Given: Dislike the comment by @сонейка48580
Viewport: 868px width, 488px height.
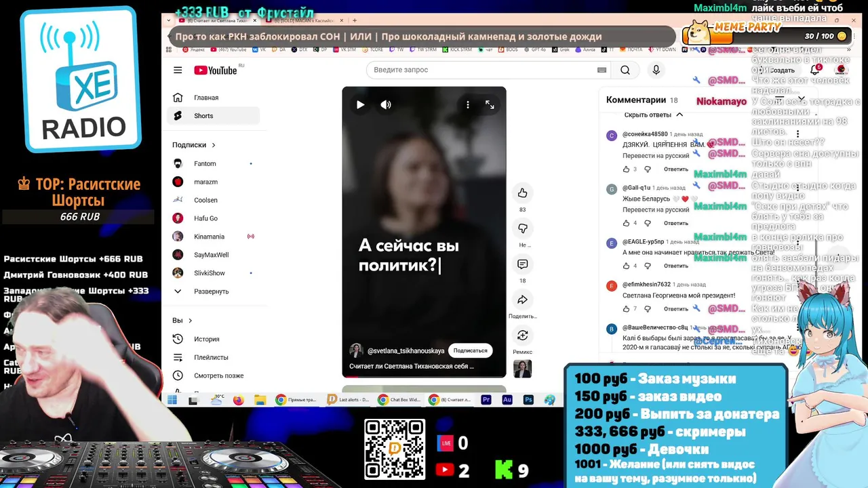Looking at the screenshot, I should [648, 169].
